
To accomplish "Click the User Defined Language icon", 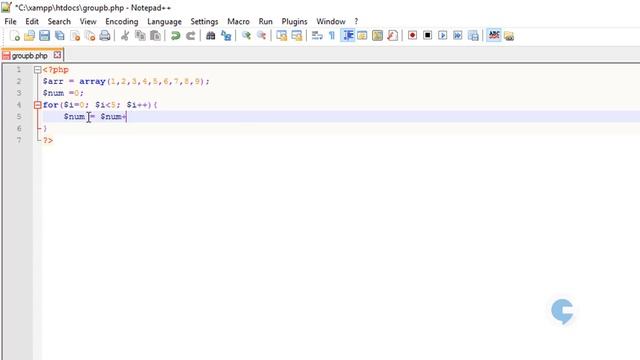I will pyautogui.click(x=362, y=36).
